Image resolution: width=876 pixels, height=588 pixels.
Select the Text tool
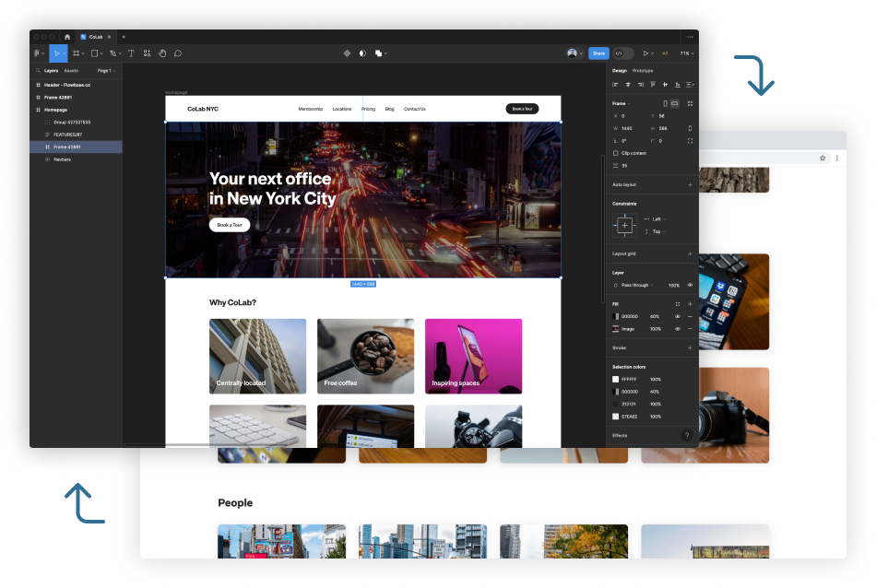[131, 53]
